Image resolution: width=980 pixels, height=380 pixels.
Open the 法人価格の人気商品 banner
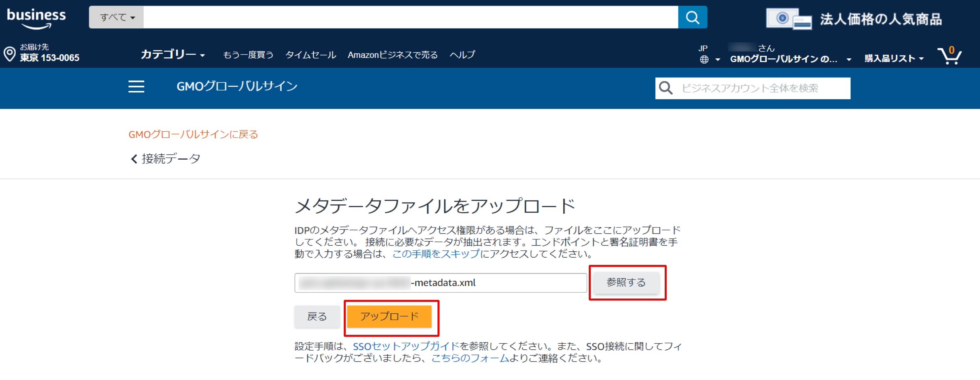pos(854,18)
